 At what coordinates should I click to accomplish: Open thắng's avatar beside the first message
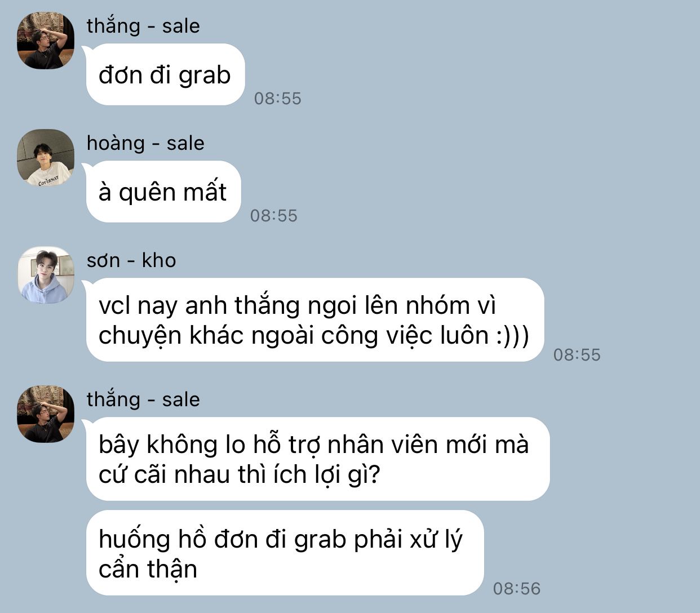pos(46,41)
